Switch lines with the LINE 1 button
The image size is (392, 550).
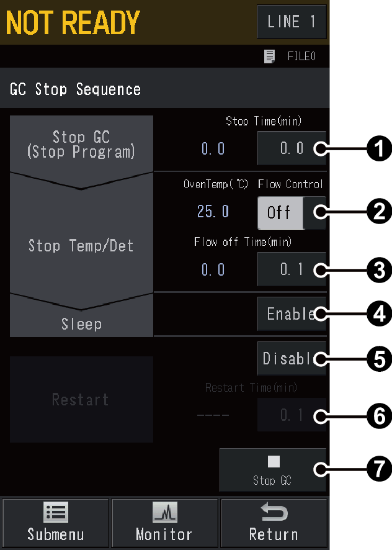pos(292,22)
